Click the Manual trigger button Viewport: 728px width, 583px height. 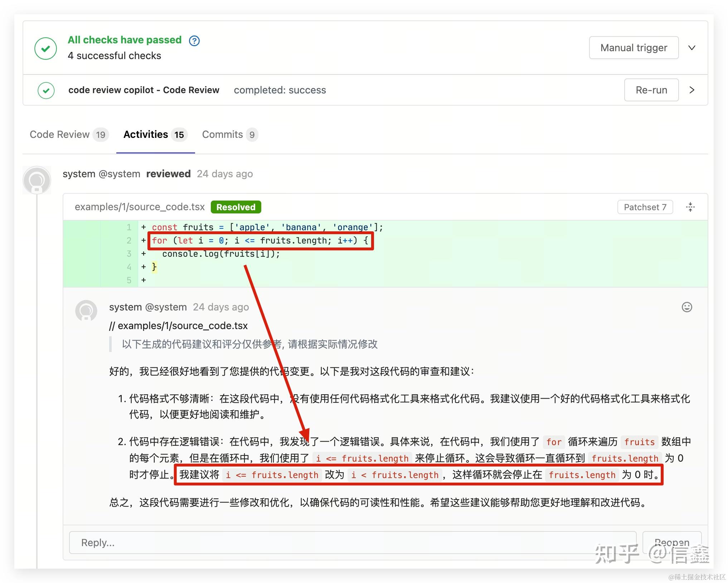coord(634,48)
